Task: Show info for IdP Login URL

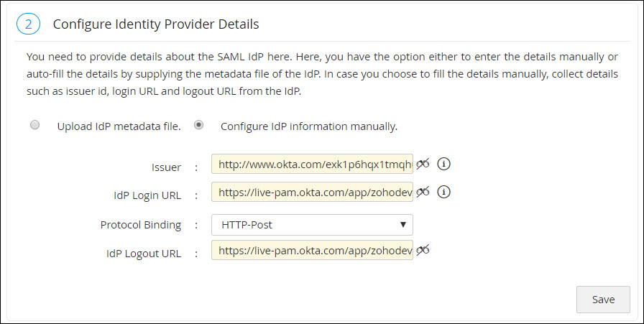Action: pyautogui.click(x=443, y=192)
